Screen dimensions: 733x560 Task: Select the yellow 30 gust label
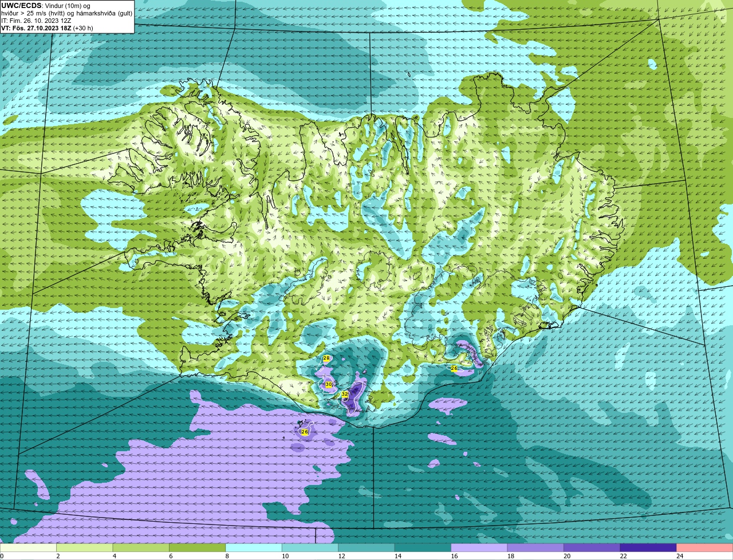[329, 385]
